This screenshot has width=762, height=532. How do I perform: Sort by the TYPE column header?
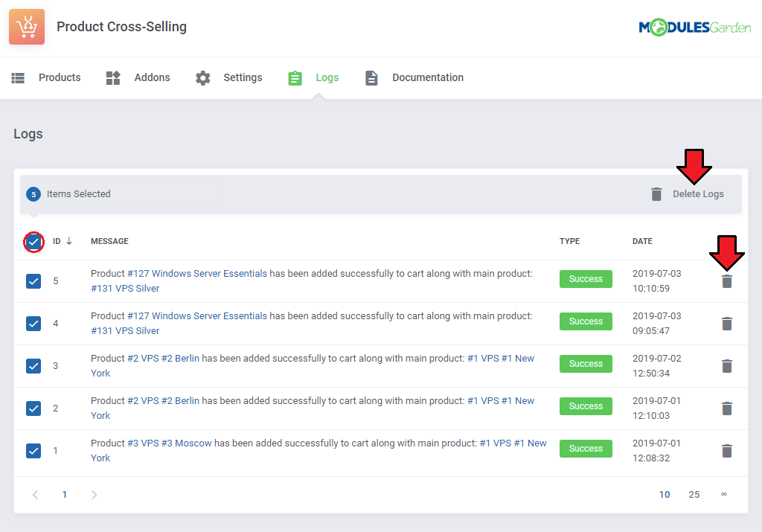[x=569, y=242]
